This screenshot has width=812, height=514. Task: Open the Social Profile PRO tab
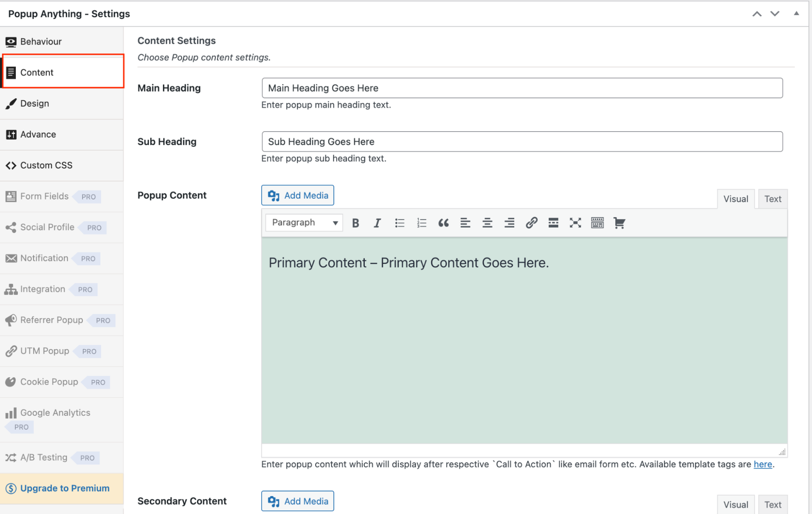[x=62, y=227]
